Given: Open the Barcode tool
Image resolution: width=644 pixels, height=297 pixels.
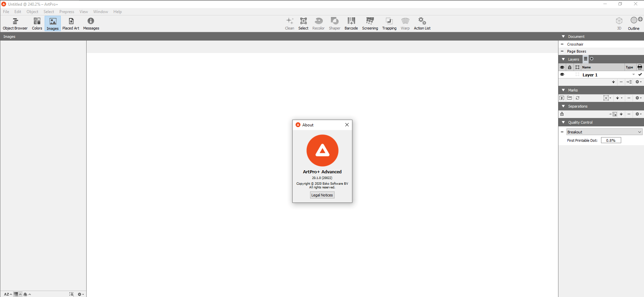Looking at the screenshot, I should [351, 24].
